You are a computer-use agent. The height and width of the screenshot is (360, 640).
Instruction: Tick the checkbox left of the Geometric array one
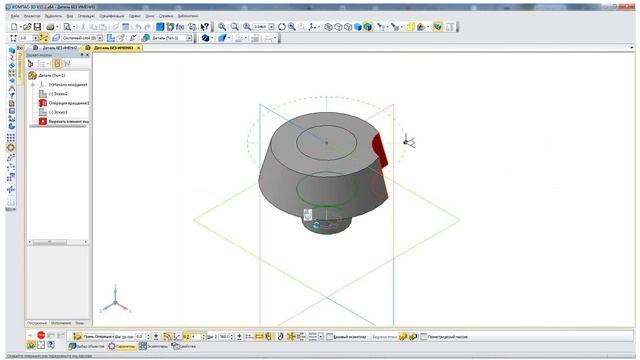pyautogui.click(x=330, y=337)
